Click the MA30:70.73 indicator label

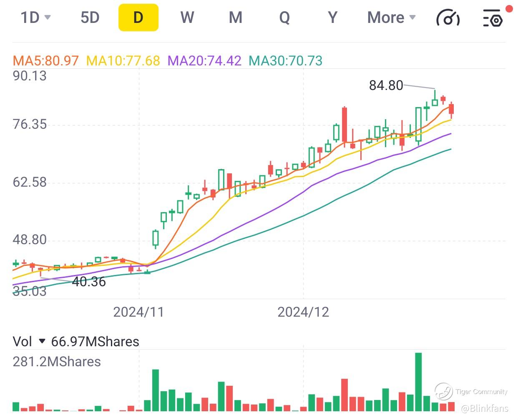click(286, 61)
